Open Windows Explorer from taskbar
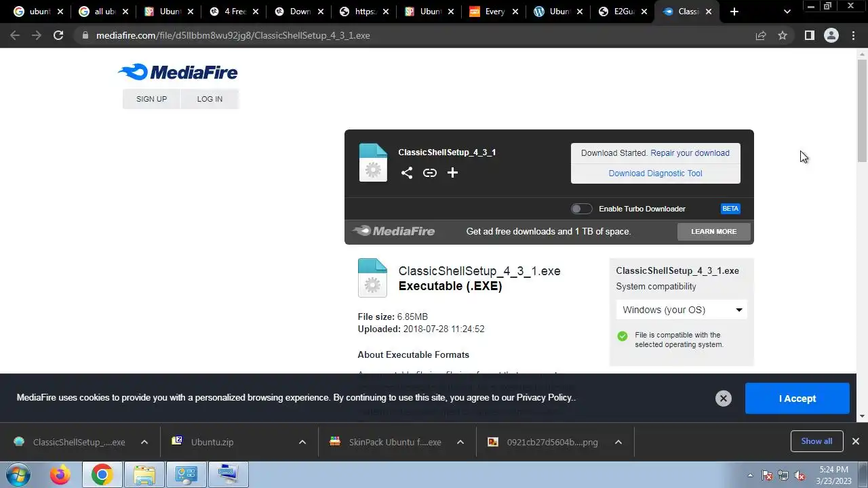Viewport: 868px width, 488px height. point(144,474)
